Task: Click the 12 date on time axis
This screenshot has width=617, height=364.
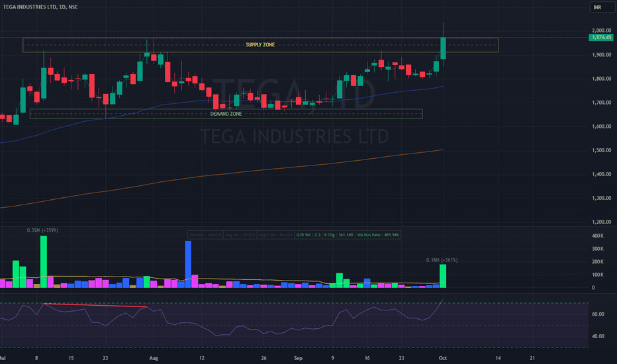Action: (x=201, y=358)
